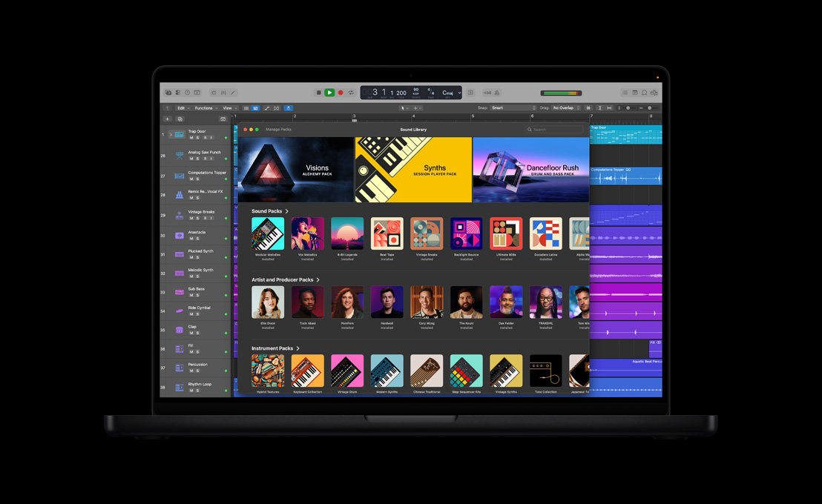The height and width of the screenshot is (504, 822).
Task: Open the Cmaj key signature menu
Action: [451, 93]
